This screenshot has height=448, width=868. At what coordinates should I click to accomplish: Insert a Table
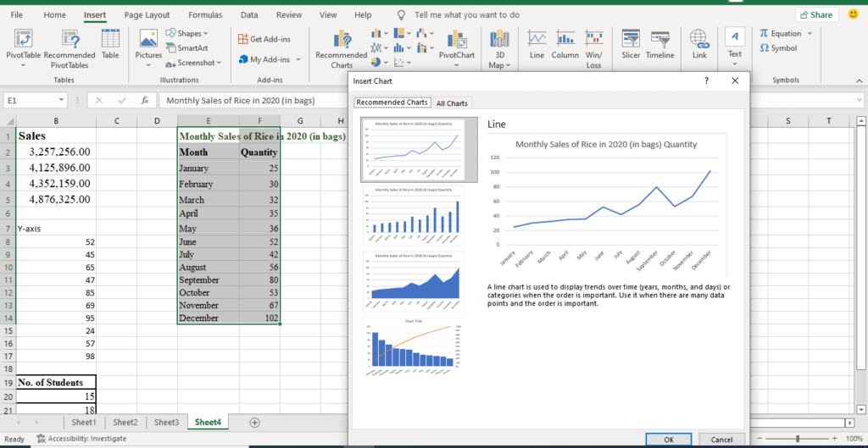coord(110,43)
